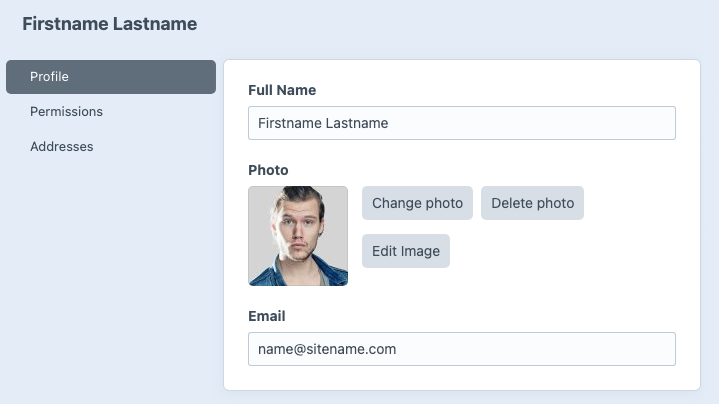This screenshot has width=719, height=404.
Task: Click empty space right of Email address text
Action: pyautogui.click(x=540, y=349)
